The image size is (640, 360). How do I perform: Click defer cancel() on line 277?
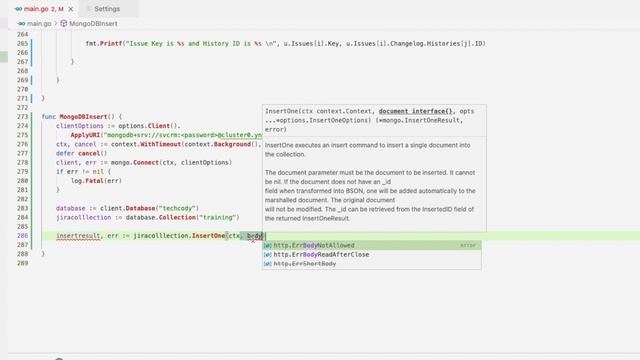pyautogui.click(x=82, y=153)
